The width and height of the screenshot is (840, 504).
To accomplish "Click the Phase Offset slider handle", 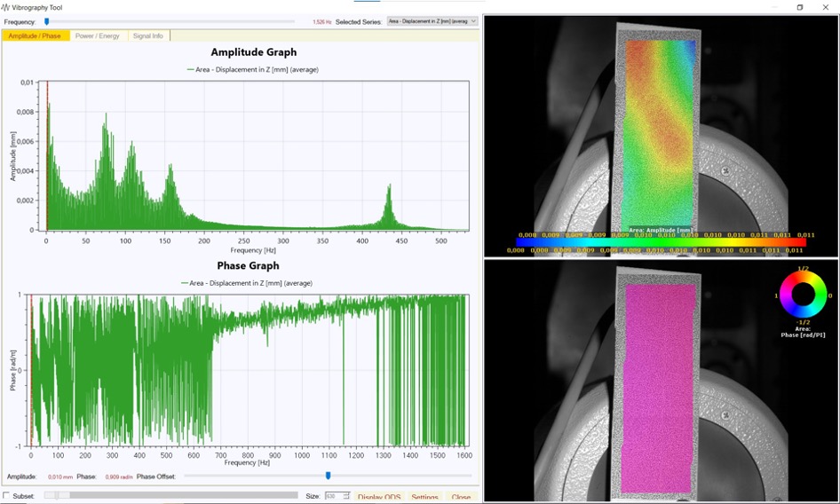I will point(328,476).
